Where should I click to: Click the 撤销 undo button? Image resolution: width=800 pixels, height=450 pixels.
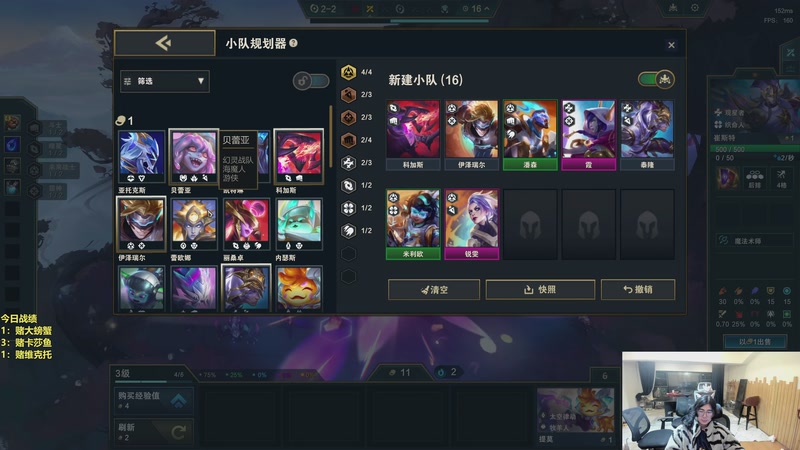638,289
